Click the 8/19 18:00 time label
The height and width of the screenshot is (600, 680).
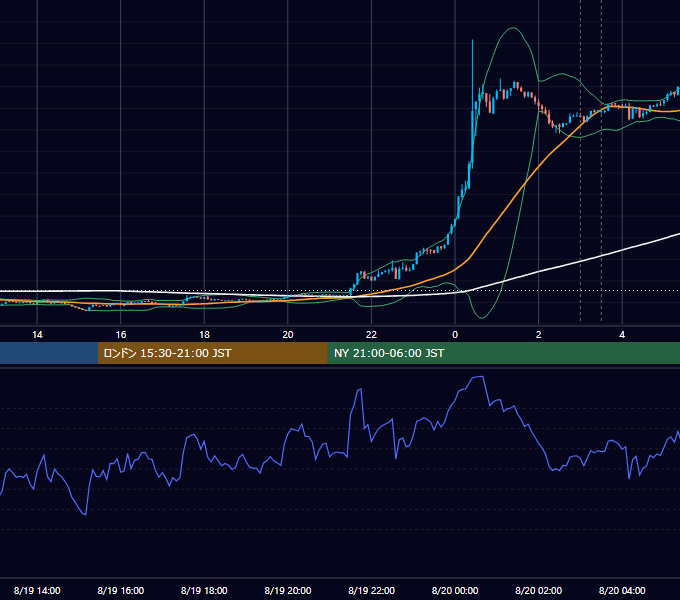(x=204, y=590)
